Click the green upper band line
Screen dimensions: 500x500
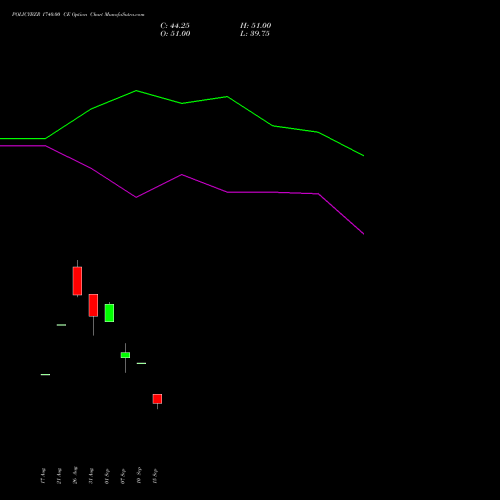click(x=182, y=103)
